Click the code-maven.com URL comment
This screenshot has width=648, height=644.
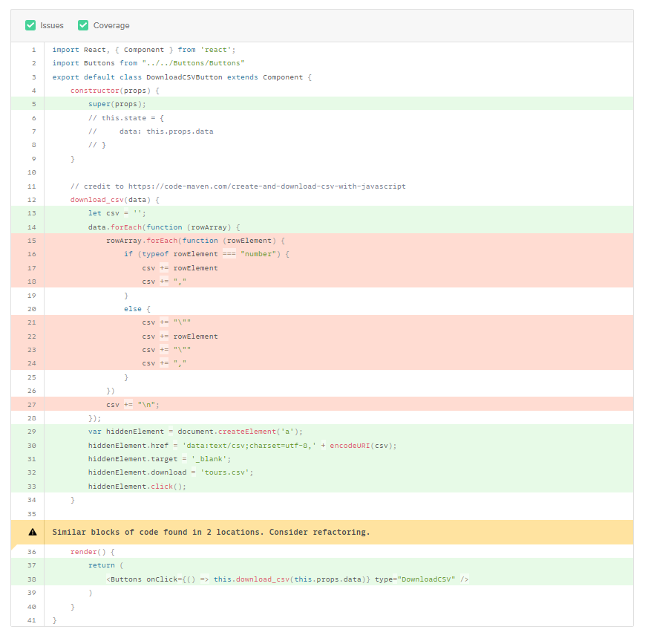click(x=267, y=186)
